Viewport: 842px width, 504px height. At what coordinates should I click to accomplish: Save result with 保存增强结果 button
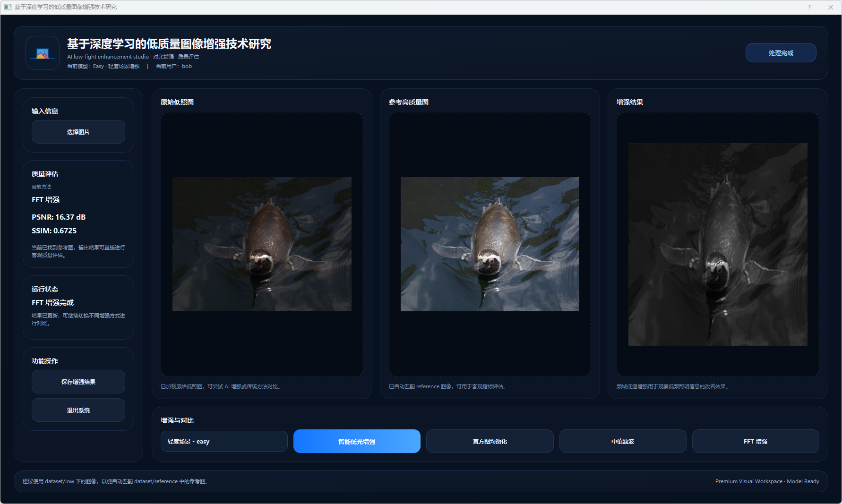coord(78,382)
